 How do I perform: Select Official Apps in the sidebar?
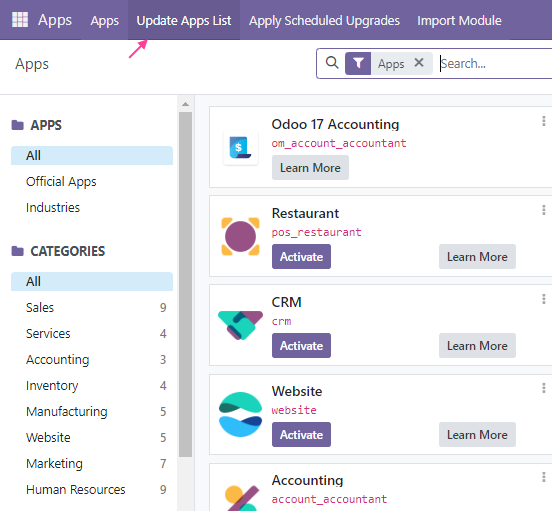coord(92,182)
